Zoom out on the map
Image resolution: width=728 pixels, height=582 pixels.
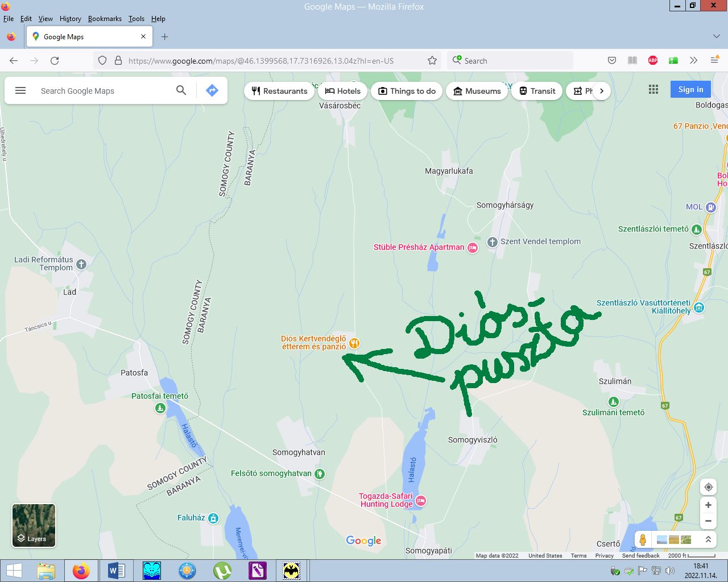click(708, 521)
